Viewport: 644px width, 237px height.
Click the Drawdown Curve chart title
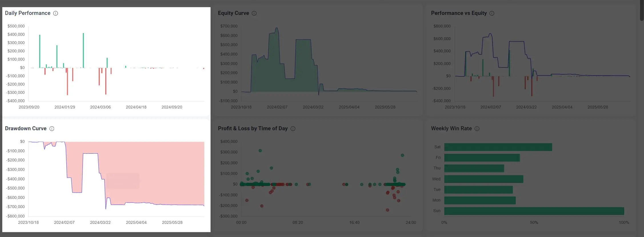pos(26,129)
